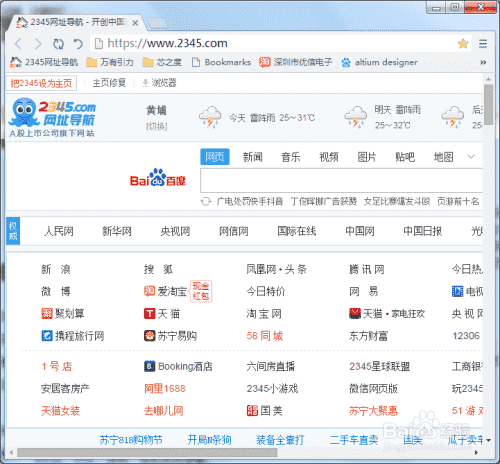The height and width of the screenshot is (464, 500).
Task: Open the 中国日报 link
Action: point(423,231)
